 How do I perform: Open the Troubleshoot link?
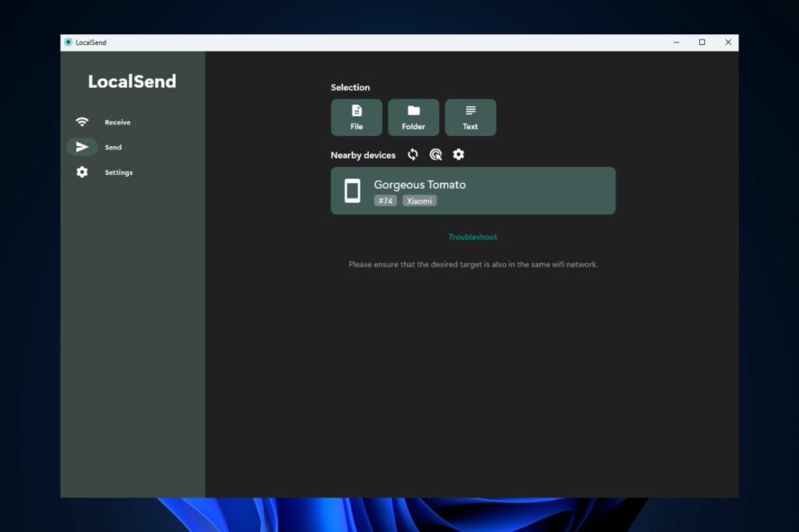473,236
